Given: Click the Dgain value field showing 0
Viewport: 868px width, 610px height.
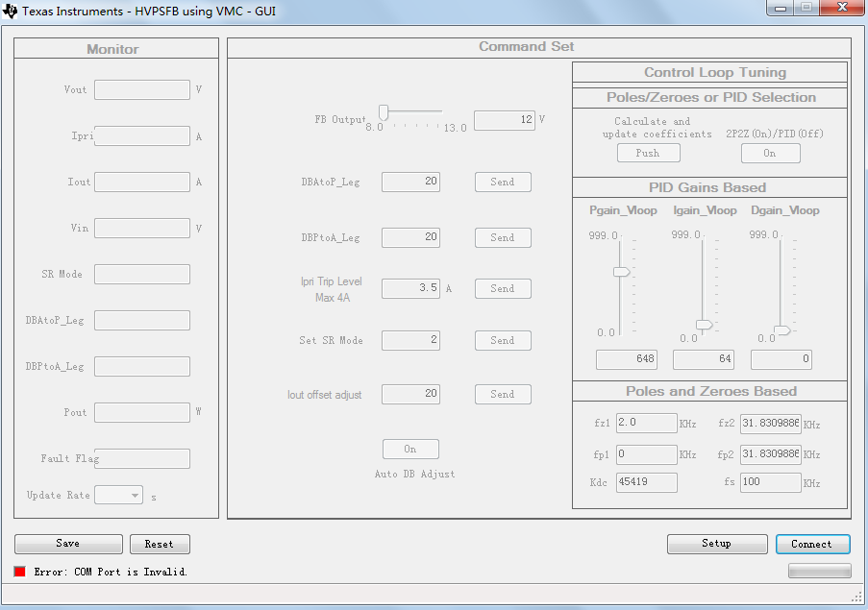Looking at the screenshot, I should [x=781, y=359].
